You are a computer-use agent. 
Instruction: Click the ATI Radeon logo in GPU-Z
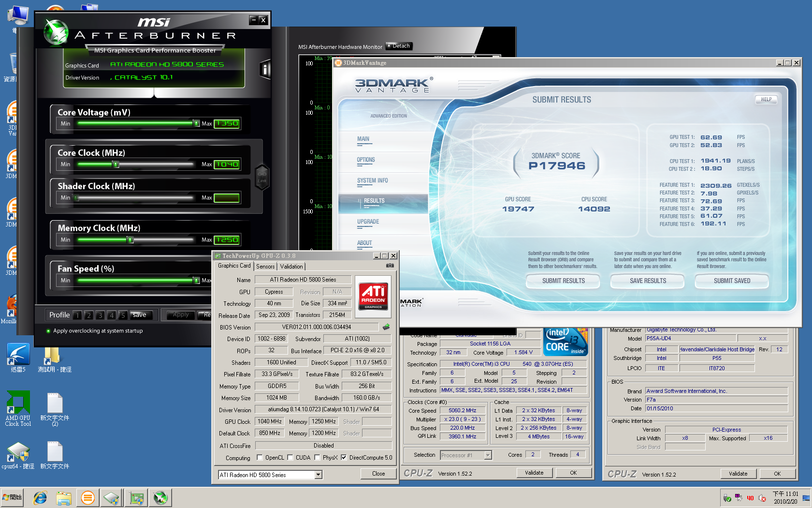(373, 296)
